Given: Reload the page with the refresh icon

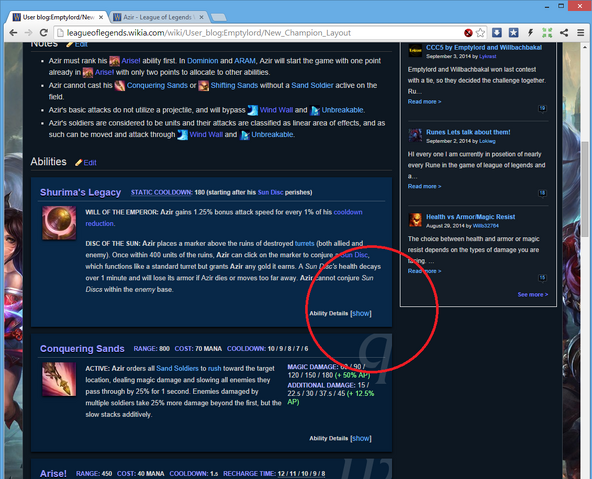Looking at the screenshot, I should [x=44, y=33].
